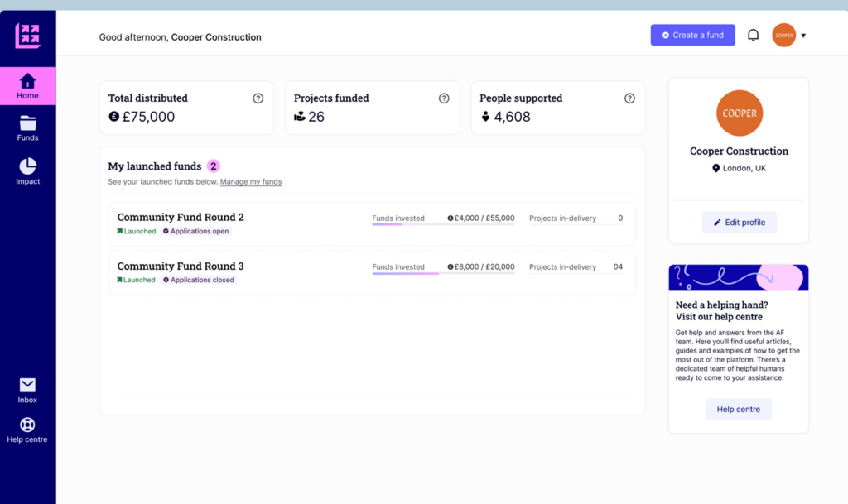This screenshot has width=848, height=504.
Task: Click Create a fund button
Action: click(x=693, y=35)
